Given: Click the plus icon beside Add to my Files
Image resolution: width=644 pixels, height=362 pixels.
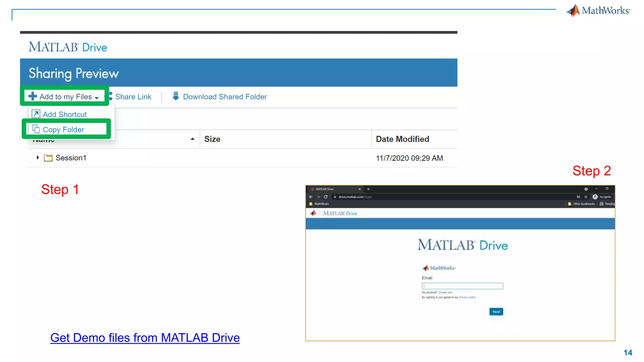Looking at the screenshot, I should point(32,96).
